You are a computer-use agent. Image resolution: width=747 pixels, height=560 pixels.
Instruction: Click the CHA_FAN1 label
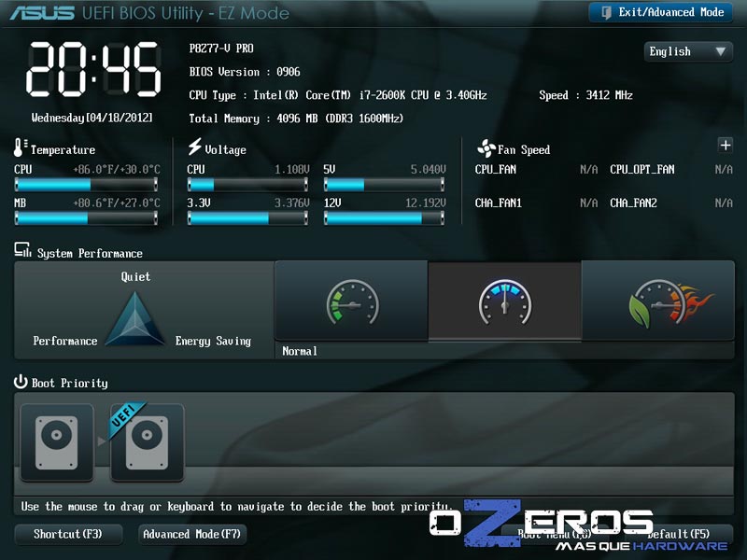pos(499,203)
